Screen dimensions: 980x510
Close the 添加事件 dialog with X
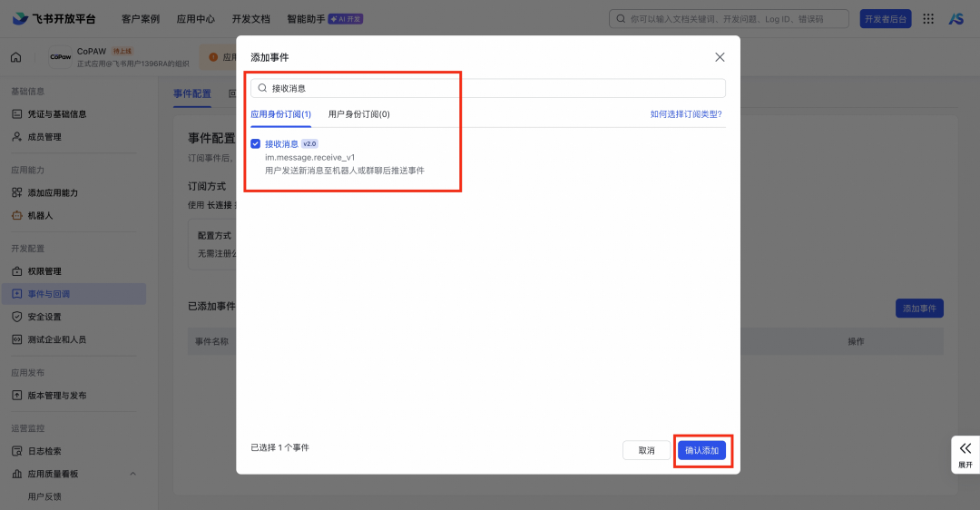coord(720,57)
